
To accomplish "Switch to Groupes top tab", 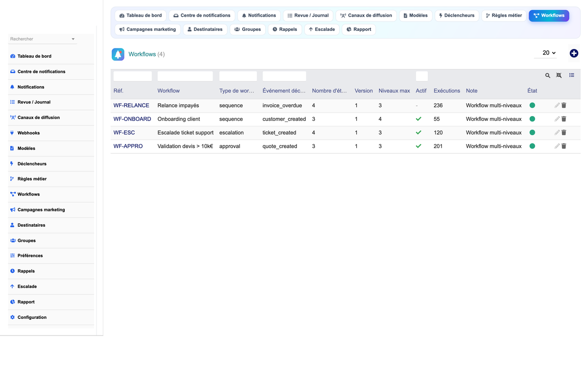I will pos(247,29).
